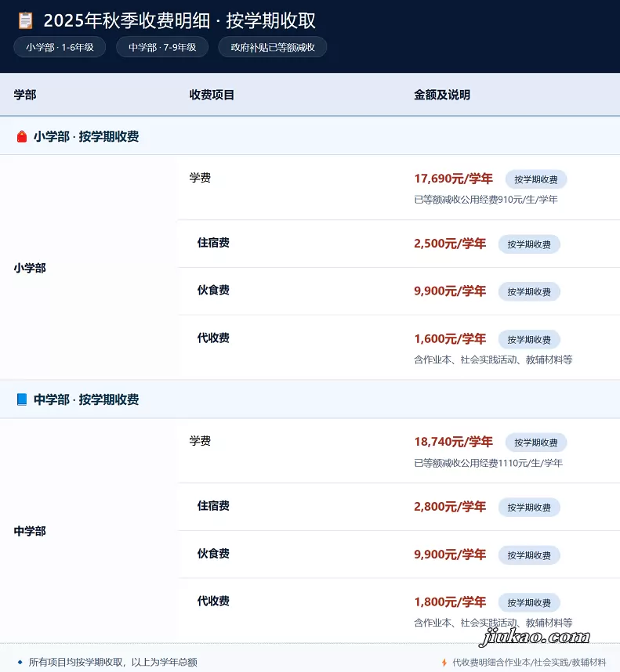Click 按学期收费 badge in 中学部 伙食费 row
The image size is (620, 672).
pyautogui.click(x=529, y=555)
